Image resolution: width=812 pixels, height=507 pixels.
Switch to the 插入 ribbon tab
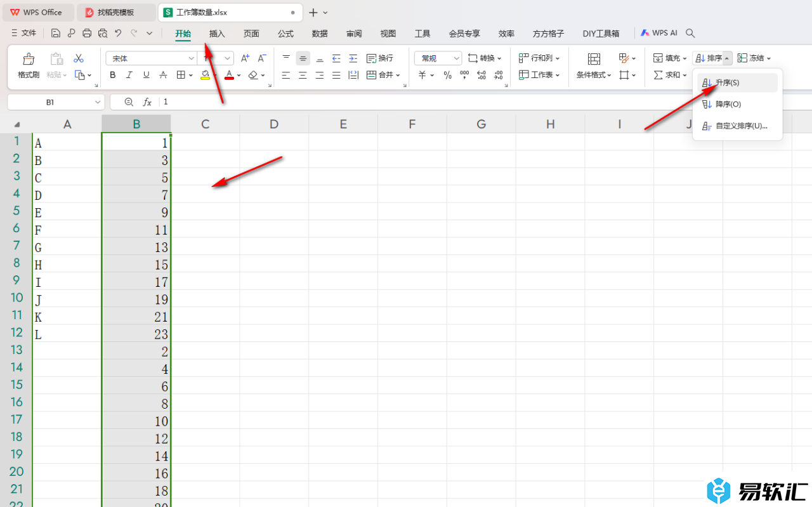(217, 34)
